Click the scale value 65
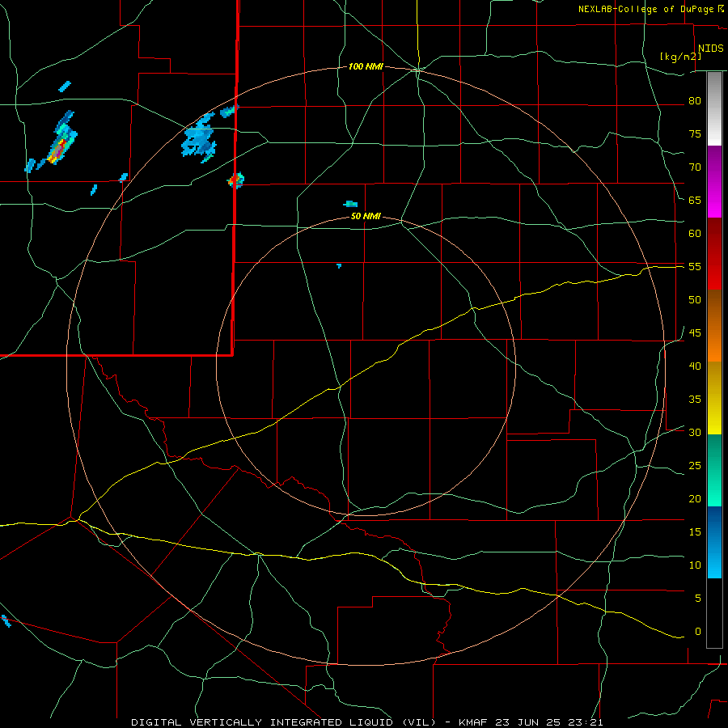 tap(695, 200)
